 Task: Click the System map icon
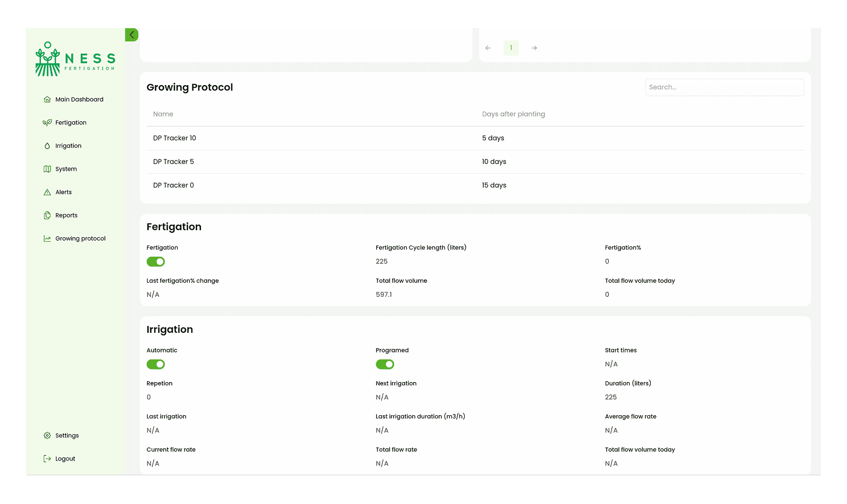(47, 169)
